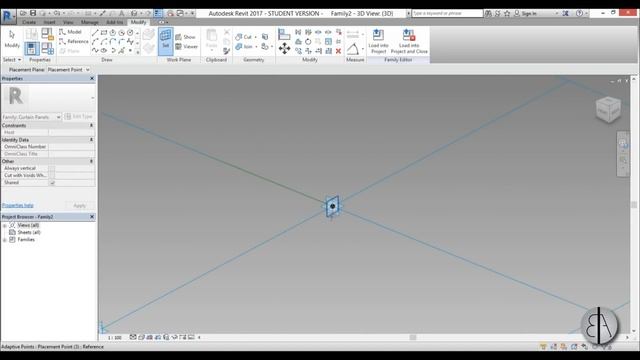Open the work plane Viewer
640x360 pixels.
(187, 47)
